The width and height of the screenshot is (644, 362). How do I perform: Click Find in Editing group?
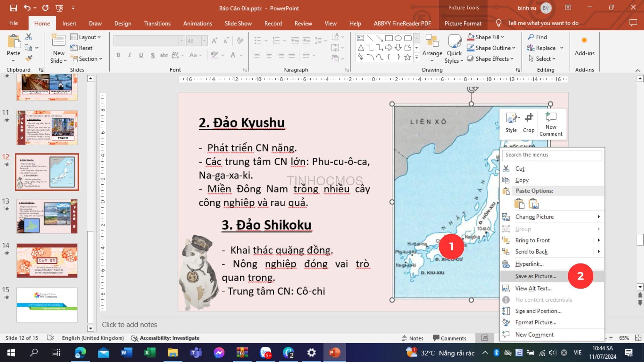tap(537, 37)
